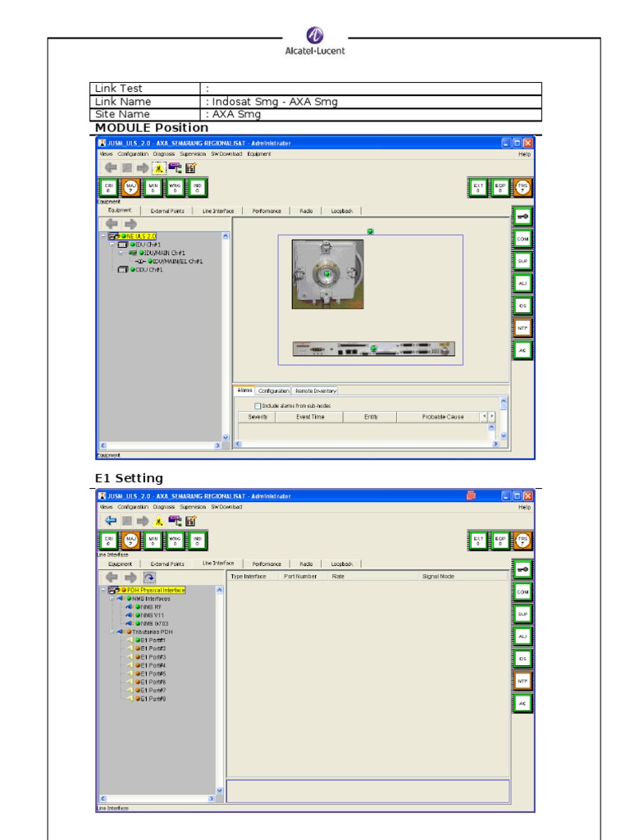Collapse the IDU/MAIN Ch#1 tree node
The image size is (630, 840).
click(x=121, y=253)
